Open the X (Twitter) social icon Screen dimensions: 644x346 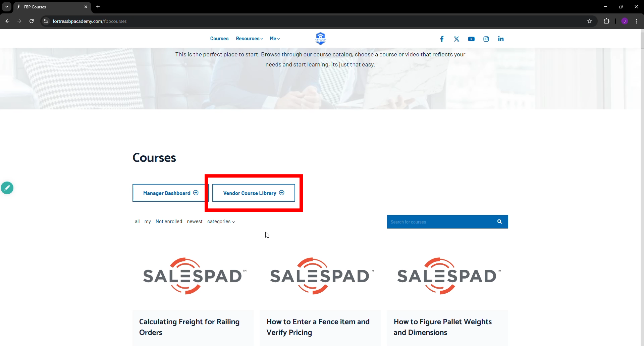coord(457,39)
